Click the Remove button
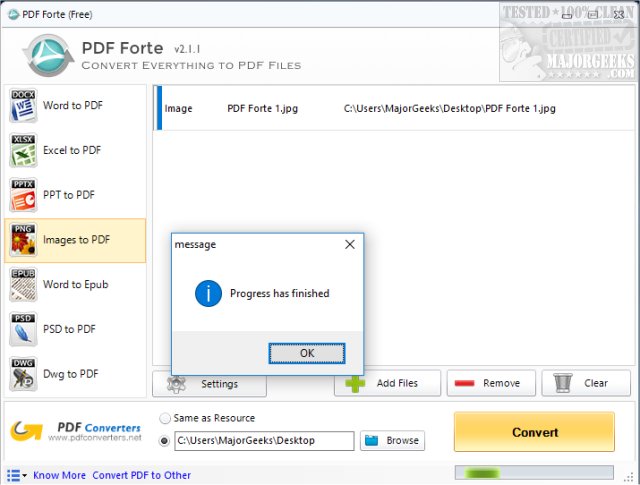The image size is (640, 485). pos(491,383)
